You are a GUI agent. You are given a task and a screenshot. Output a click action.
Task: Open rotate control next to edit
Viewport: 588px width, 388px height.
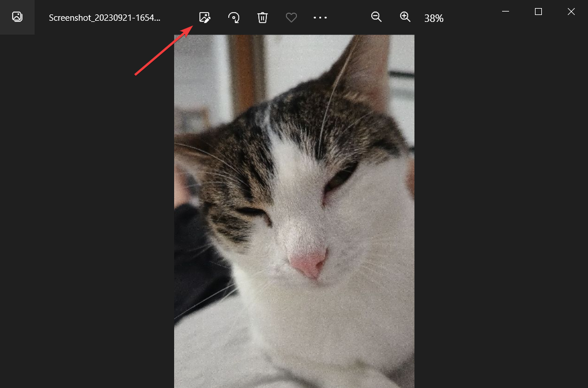[233, 17]
